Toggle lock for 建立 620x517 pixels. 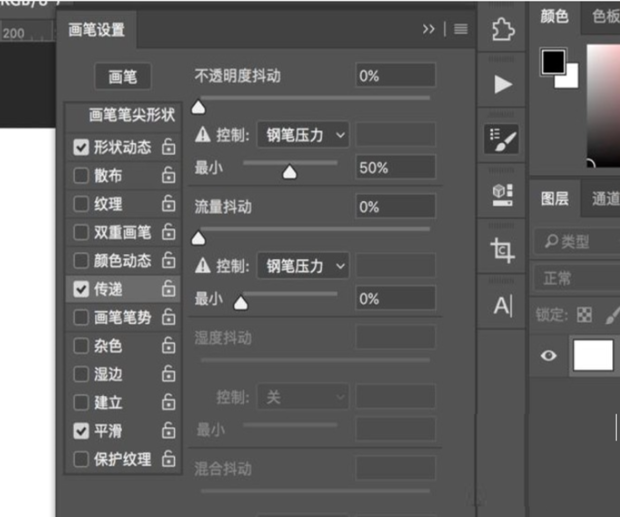click(168, 402)
